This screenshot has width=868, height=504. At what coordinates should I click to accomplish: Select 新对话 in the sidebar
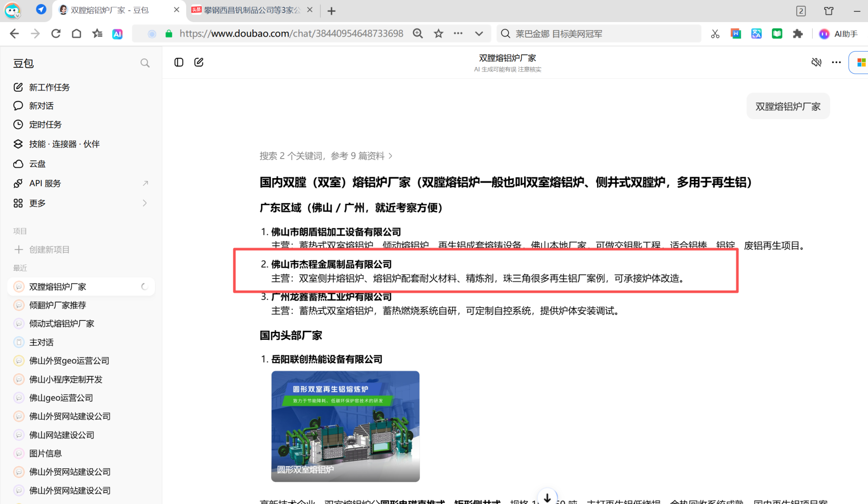(81, 106)
